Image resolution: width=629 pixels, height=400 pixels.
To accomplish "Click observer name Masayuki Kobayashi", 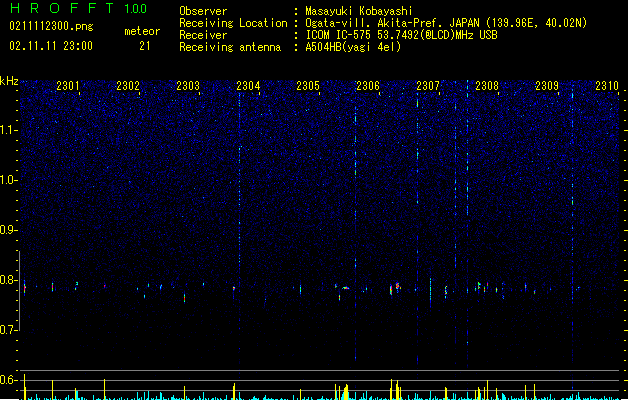I will point(359,11).
